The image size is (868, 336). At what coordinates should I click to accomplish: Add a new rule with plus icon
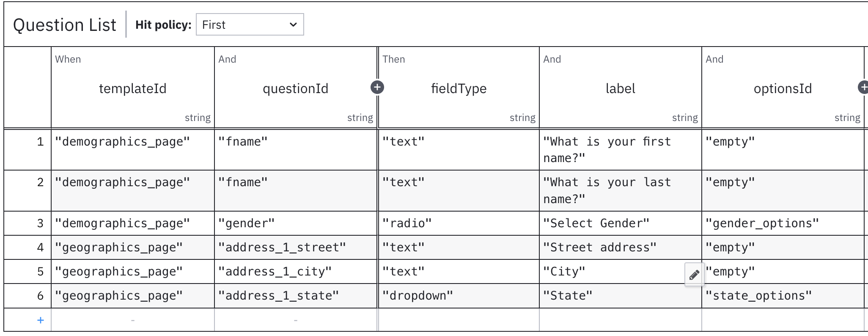pyautogui.click(x=41, y=320)
